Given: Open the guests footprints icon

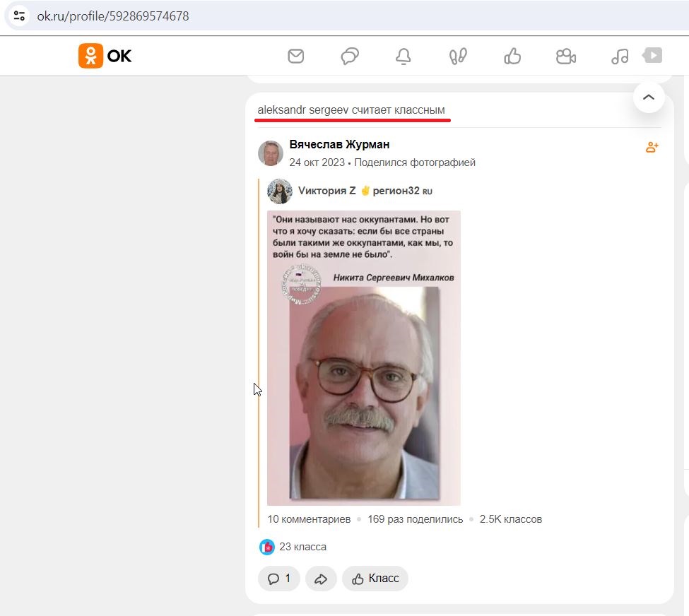Looking at the screenshot, I should click(x=458, y=57).
